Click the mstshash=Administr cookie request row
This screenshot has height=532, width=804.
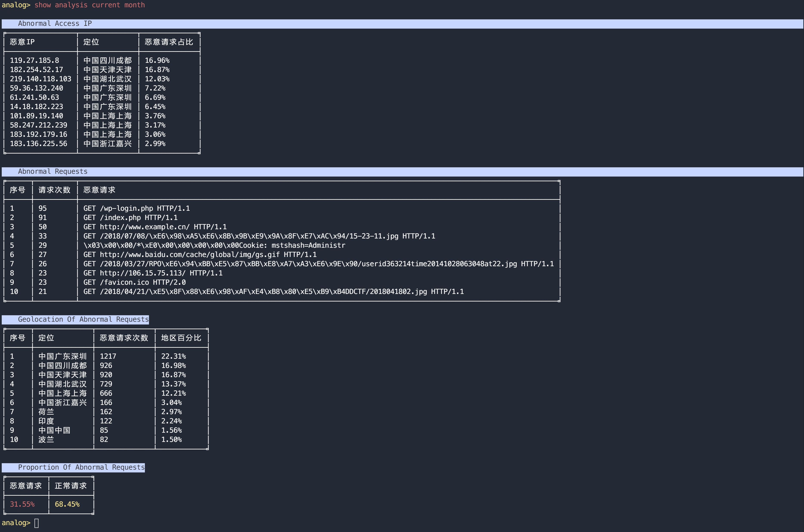click(x=214, y=245)
